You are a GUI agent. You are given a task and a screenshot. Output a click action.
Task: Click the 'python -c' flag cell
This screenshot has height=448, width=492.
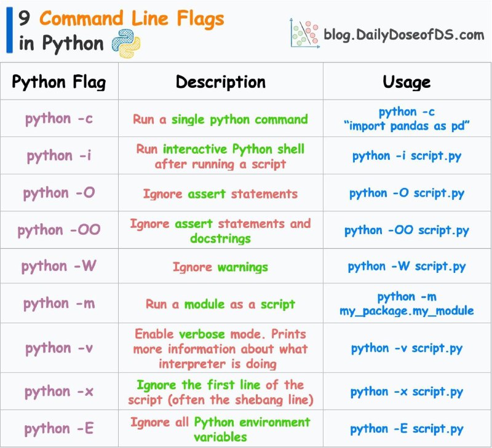pyautogui.click(x=59, y=119)
